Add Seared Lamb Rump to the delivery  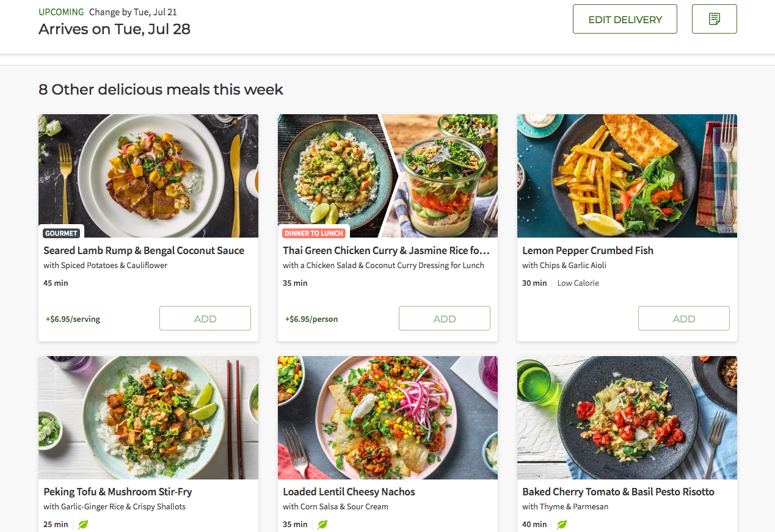pos(205,318)
